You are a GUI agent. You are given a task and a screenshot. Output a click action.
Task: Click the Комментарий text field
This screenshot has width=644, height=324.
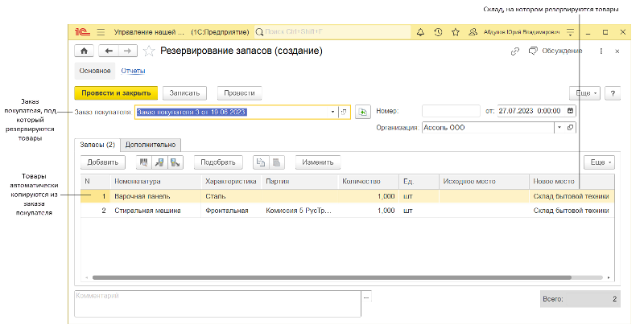pyautogui.click(x=217, y=304)
